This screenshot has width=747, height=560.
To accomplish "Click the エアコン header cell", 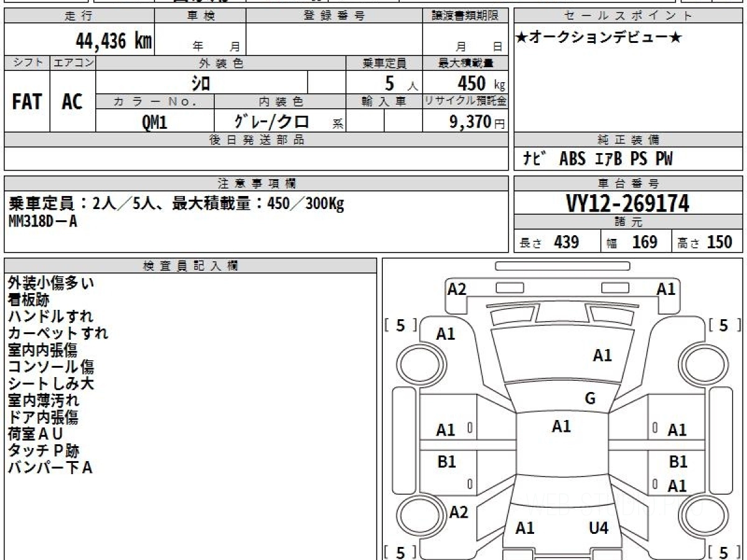I will coord(73,63).
